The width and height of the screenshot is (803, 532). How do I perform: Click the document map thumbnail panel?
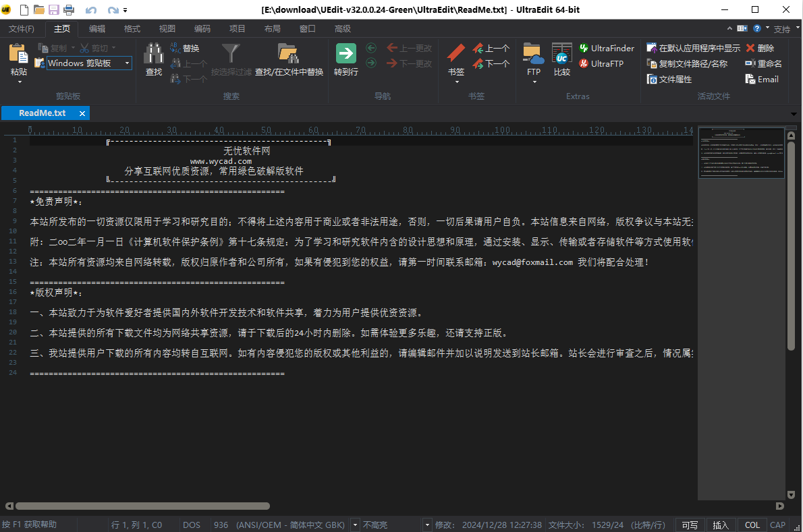(x=742, y=153)
